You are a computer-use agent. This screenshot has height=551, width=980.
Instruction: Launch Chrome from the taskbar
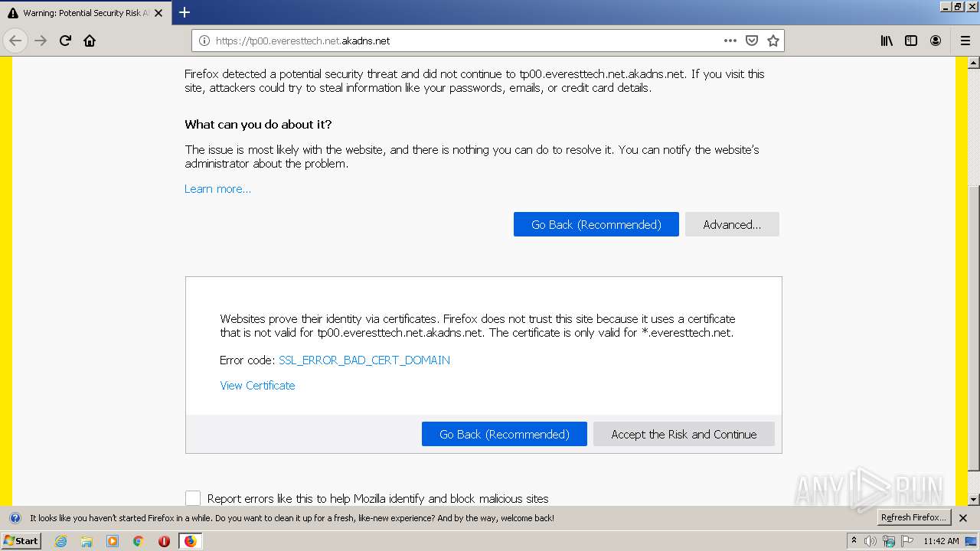click(138, 541)
